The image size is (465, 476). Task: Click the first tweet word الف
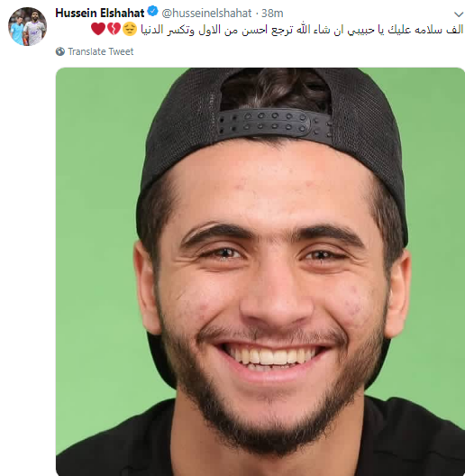pos(454,30)
